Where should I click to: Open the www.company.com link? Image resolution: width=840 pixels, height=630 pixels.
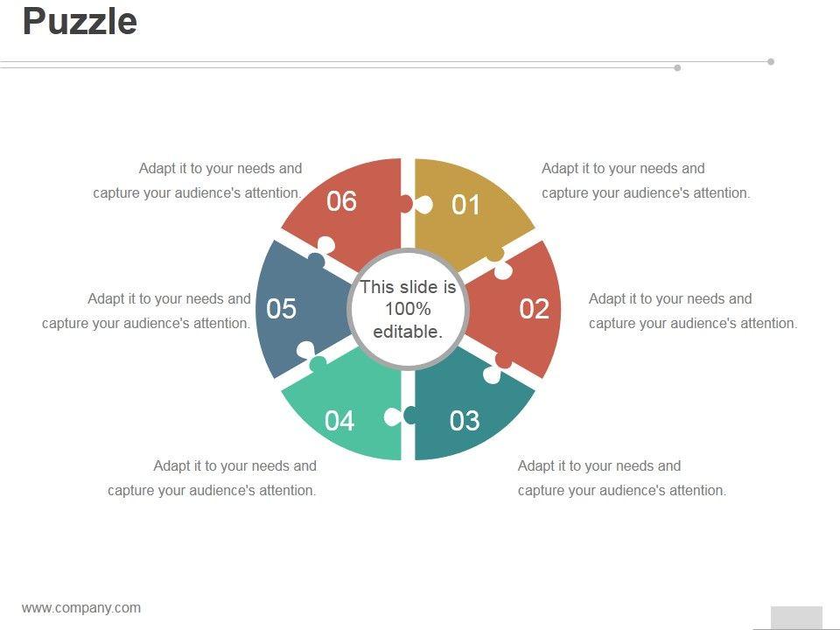[x=81, y=608]
